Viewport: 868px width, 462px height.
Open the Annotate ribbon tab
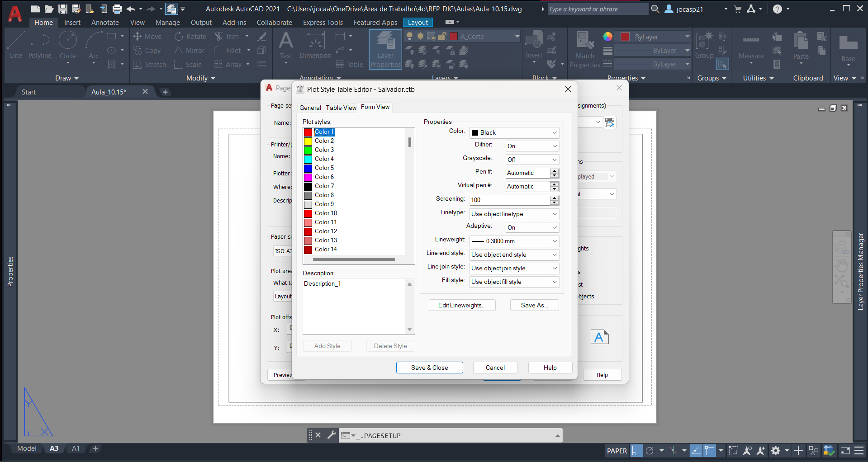pyautogui.click(x=105, y=23)
